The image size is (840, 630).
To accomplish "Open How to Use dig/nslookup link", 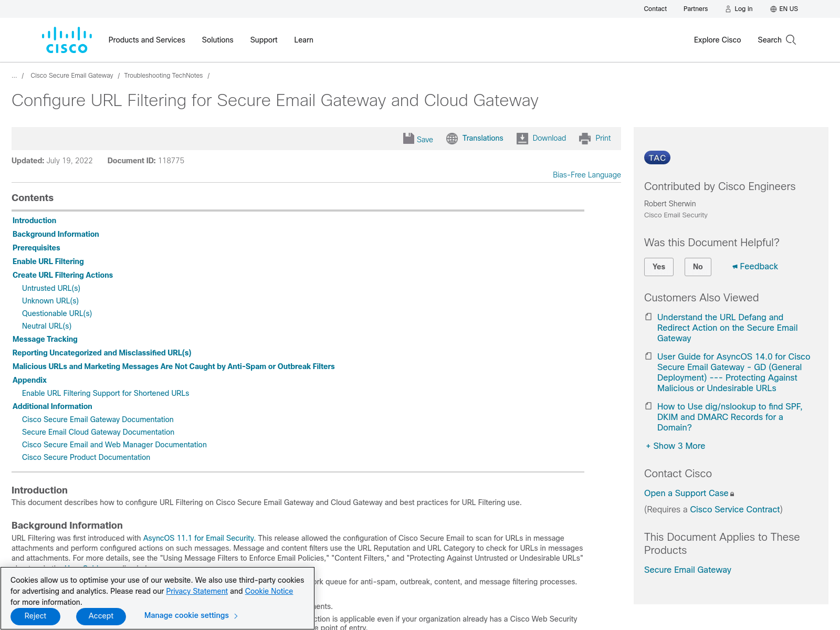I will (730, 417).
